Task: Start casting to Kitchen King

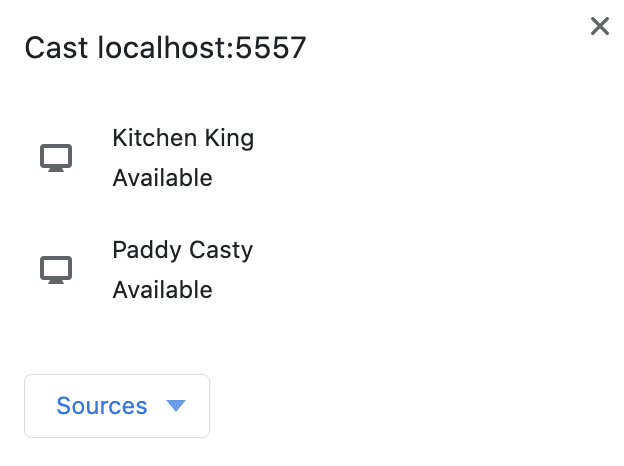Action: 183,157
